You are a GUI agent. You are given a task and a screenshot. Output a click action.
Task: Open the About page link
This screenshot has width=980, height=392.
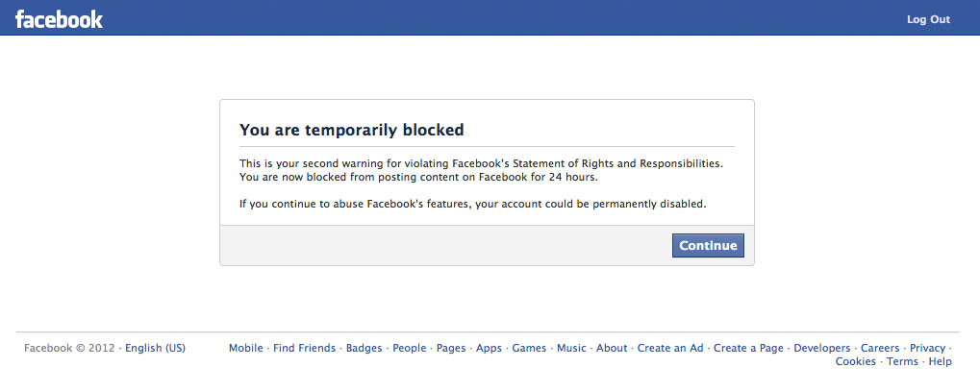[612, 349]
